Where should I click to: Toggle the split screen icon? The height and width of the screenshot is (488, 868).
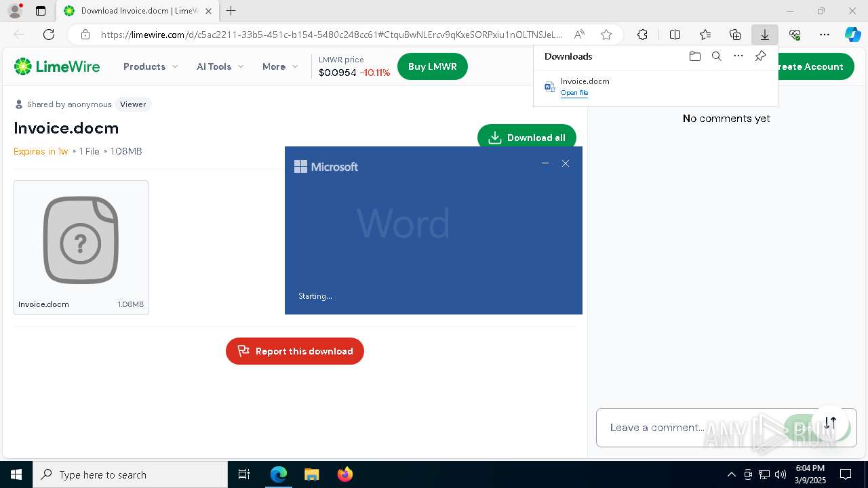click(x=675, y=35)
